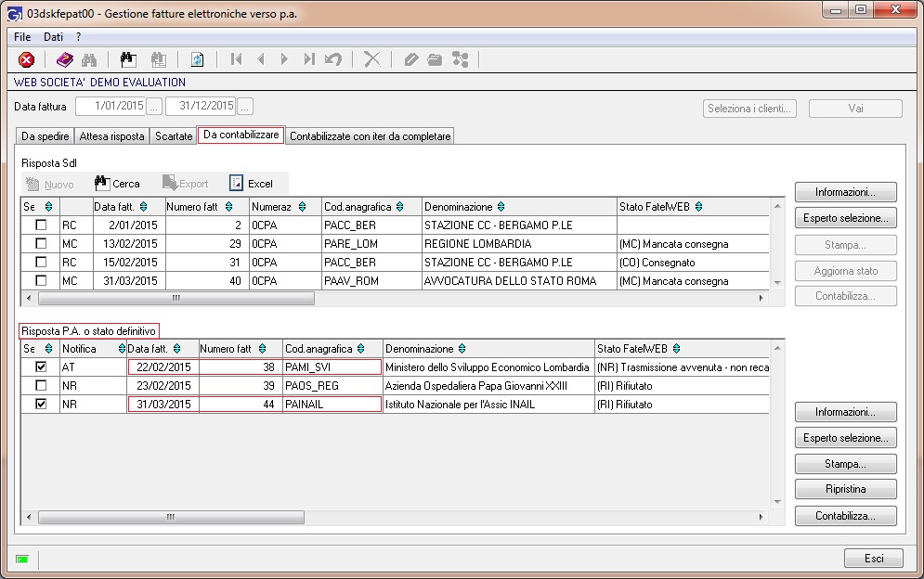Check the PAOS_REG invoice 39 checkbox
Image resolution: width=924 pixels, height=579 pixels.
(x=41, y=385)
